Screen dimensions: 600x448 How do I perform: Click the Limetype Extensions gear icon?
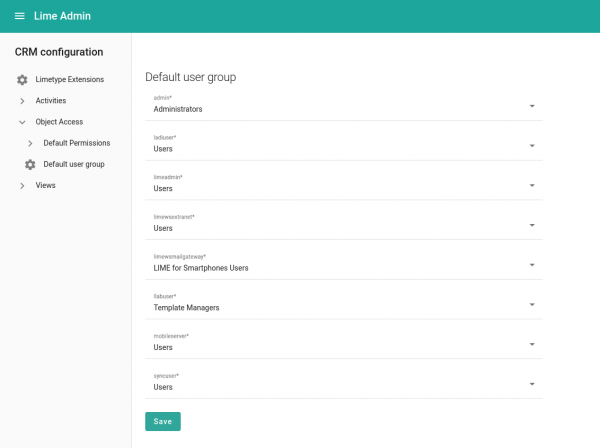[22, 79]
